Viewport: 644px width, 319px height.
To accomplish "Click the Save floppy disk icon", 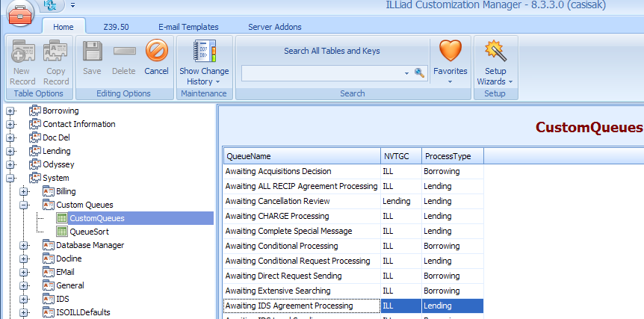I will pyautogui.click(x=92, y=51).
